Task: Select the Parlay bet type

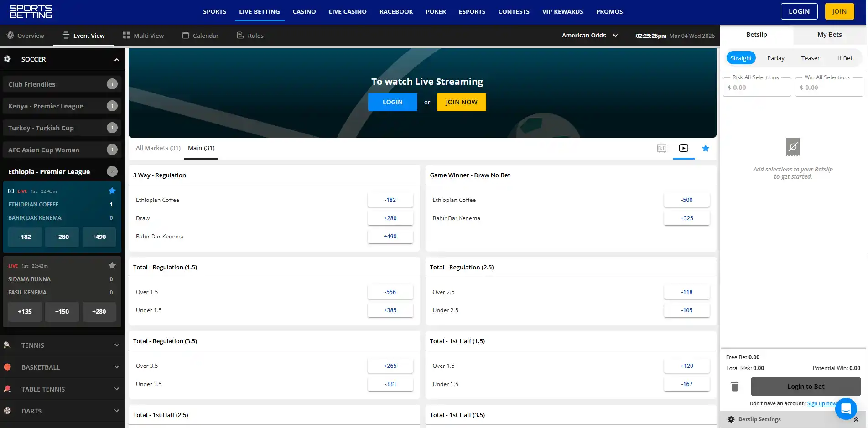Action: pyautogui.click(x=775, y=58)
